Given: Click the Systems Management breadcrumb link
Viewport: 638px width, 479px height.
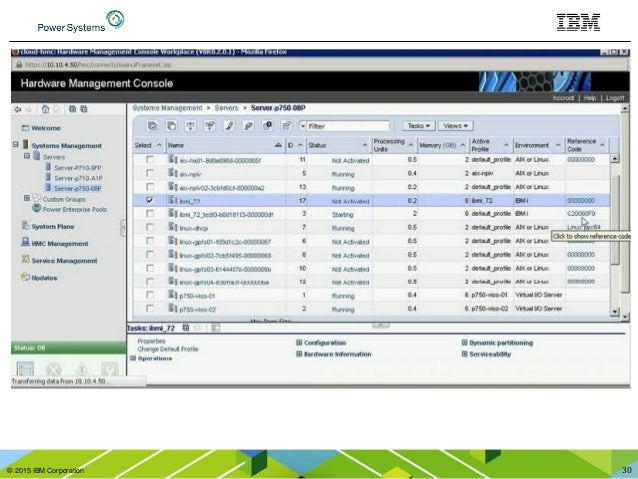Looking at the screenshot, I should (167, 108).
